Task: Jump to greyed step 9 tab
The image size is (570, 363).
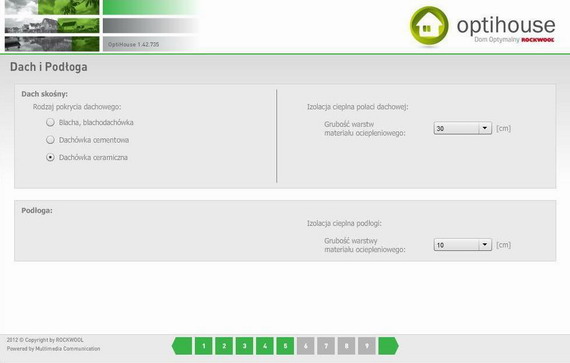Action: pyautogui.click(x=367, y=346)
